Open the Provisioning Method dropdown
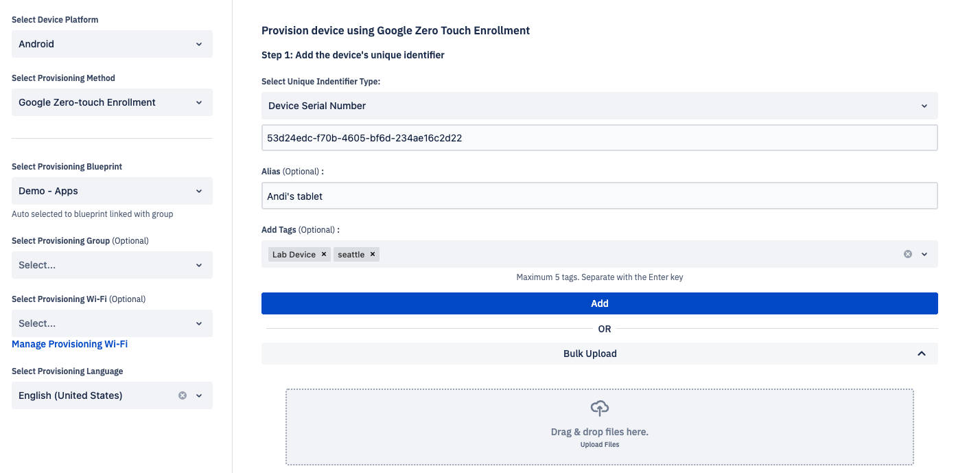 [x=112, y=102]
